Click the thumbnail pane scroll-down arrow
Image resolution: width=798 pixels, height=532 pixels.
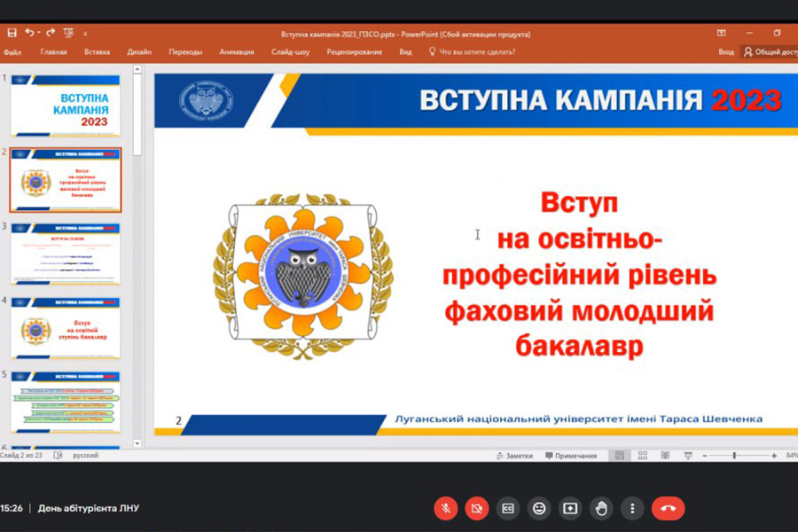[137, 443]
